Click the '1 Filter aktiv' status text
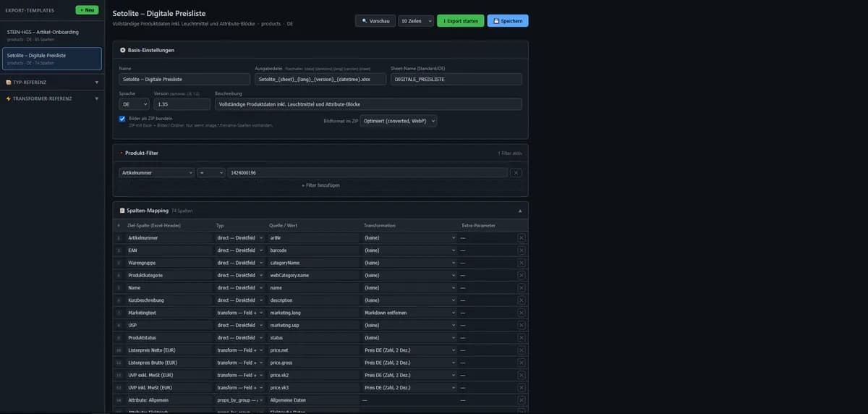 tap(510, 153)
